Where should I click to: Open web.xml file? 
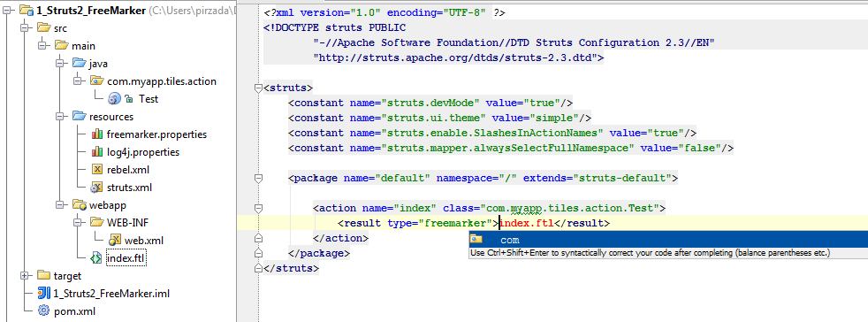(x=144, y=241)
